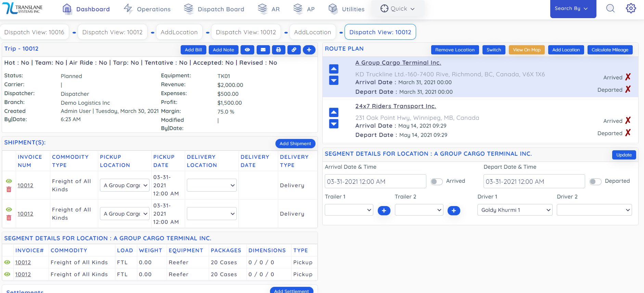644x293 pixels.
Task: Click the envelope email icon in Trip header
Action: point(263,50)
